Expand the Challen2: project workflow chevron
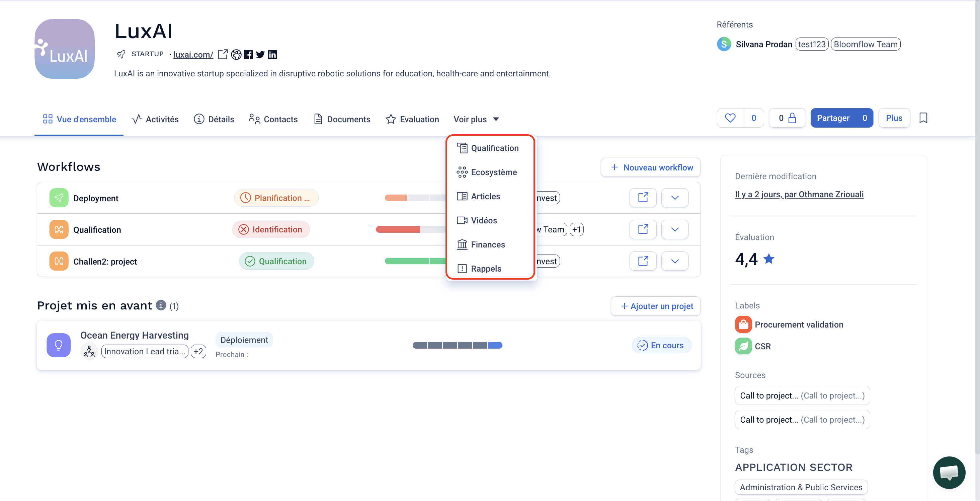980x501 pixels. click(674, 261)
